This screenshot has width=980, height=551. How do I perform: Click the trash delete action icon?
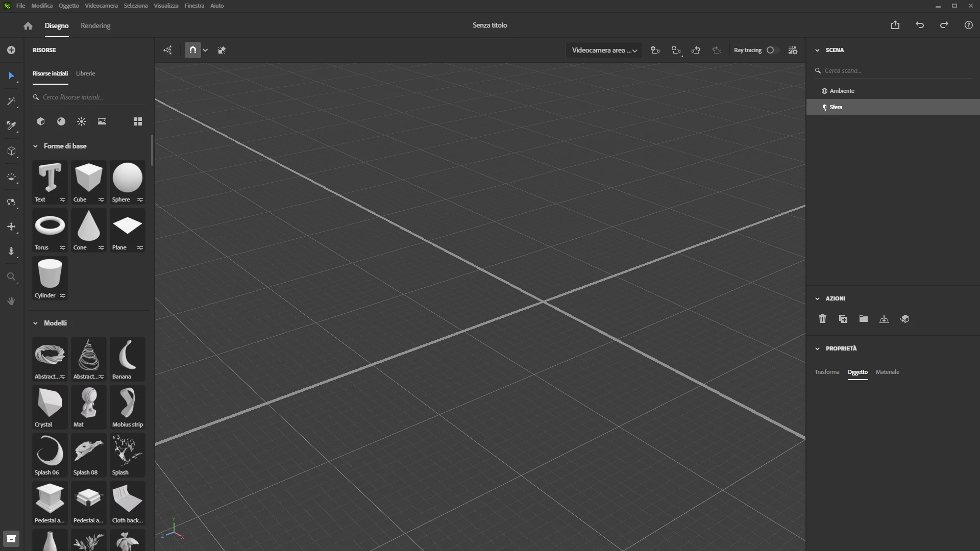[x=822, y=319]
